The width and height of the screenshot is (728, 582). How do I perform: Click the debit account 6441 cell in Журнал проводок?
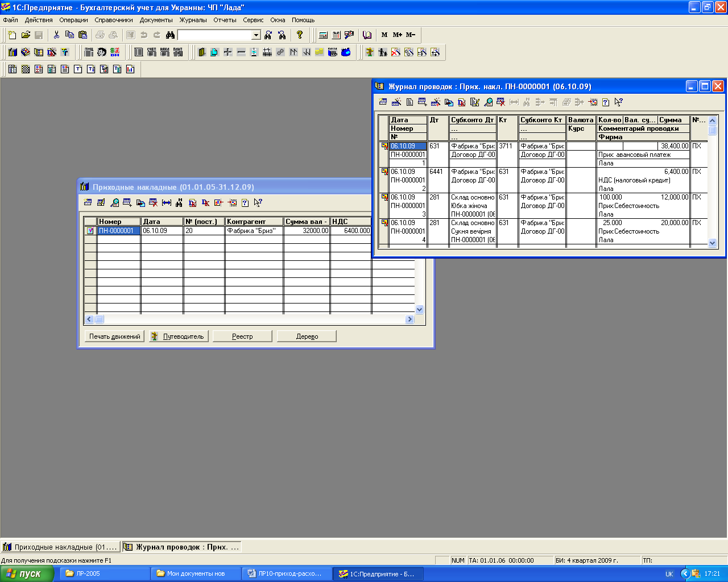[438, 172]
